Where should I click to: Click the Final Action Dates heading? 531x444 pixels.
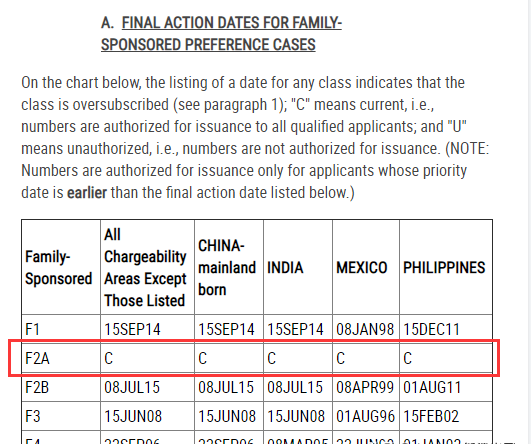pyautogui.click(x=221, y=34)
